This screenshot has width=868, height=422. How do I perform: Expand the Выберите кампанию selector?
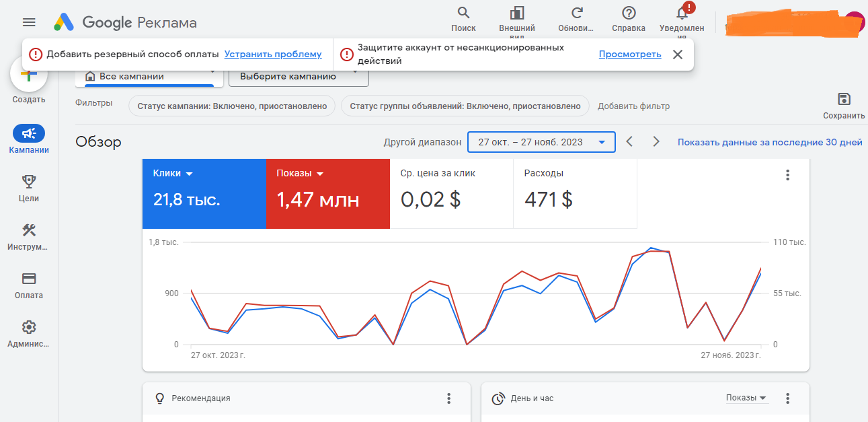coord(299,76)
